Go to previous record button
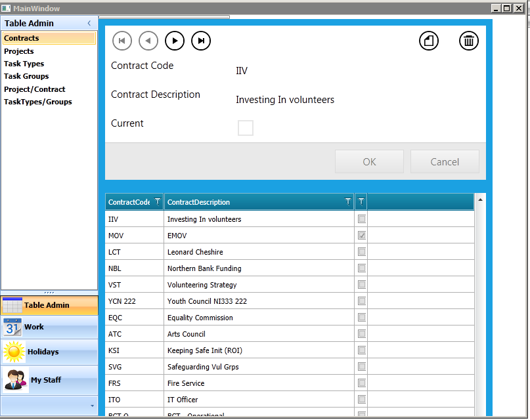 tap(148, 41)
